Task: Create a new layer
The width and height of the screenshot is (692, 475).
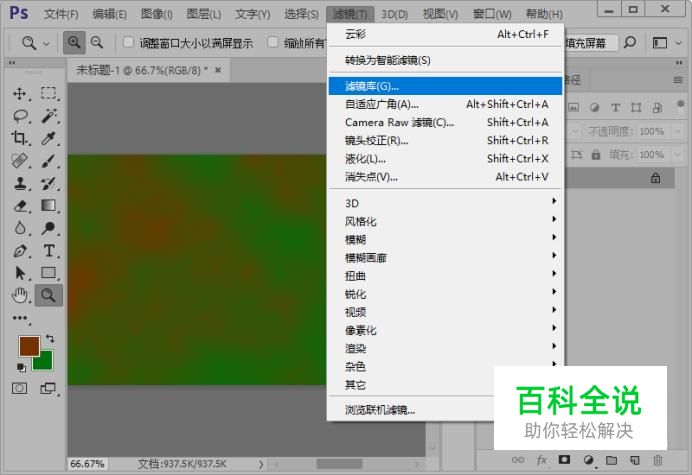Action: pyautogui.click(x=635, y=460)
